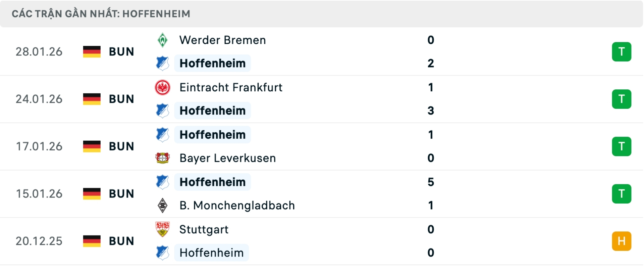644x266 pixels.
Task: Click the Hoffenheim logo in the top row
Action: coord(163,63)
